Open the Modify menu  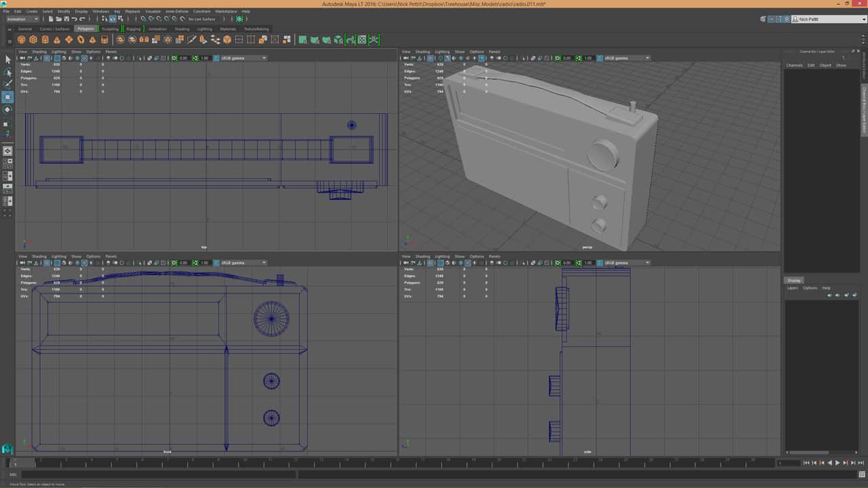click(x=64, y=12)
